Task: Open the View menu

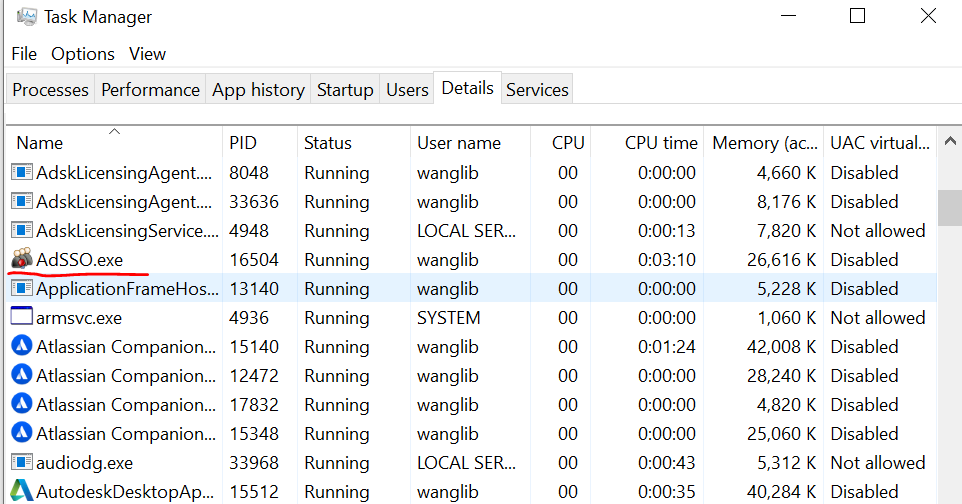Action: (147, 54)
